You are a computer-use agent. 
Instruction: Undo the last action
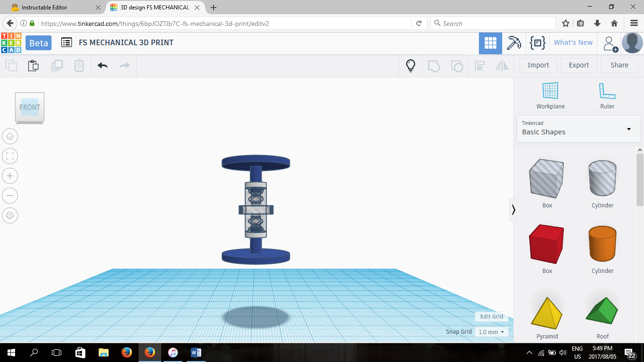click(102, 66)
